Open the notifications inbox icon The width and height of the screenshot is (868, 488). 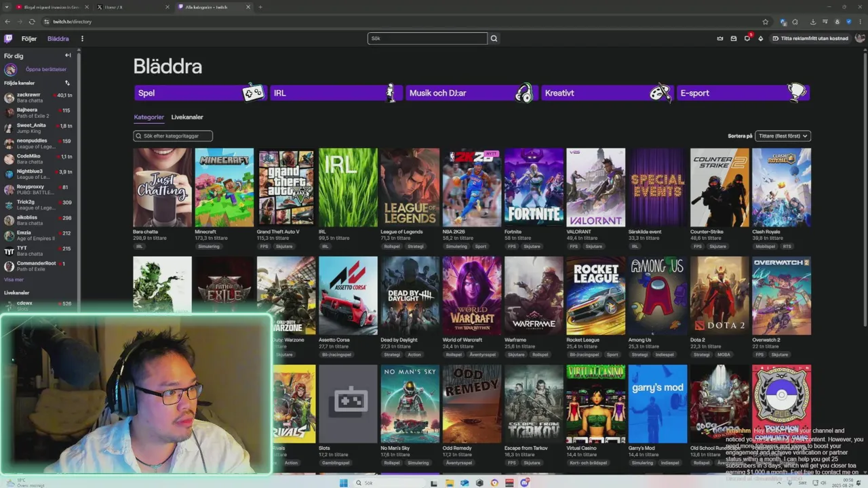(734, 39)
